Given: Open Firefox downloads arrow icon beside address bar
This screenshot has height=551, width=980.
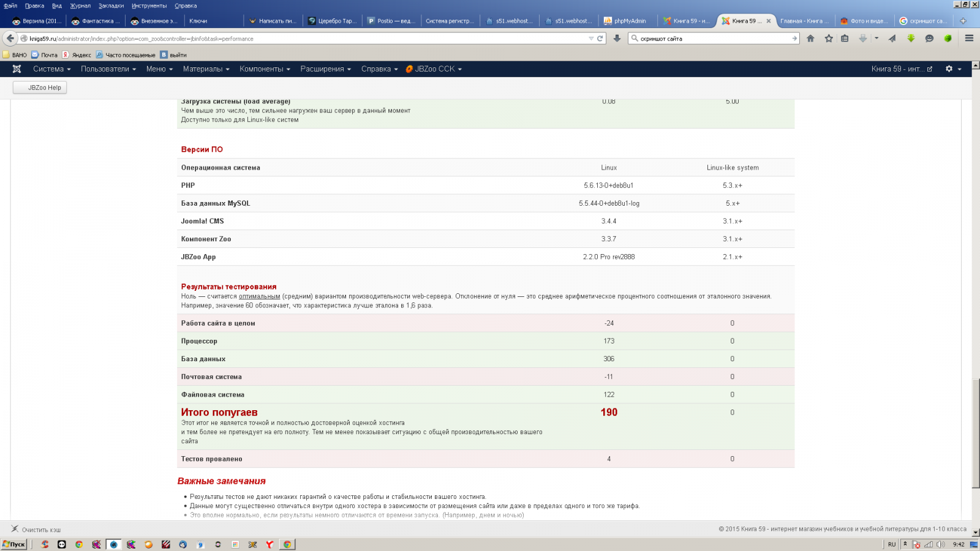Looking at the screenshot, I should pos(617,38).
